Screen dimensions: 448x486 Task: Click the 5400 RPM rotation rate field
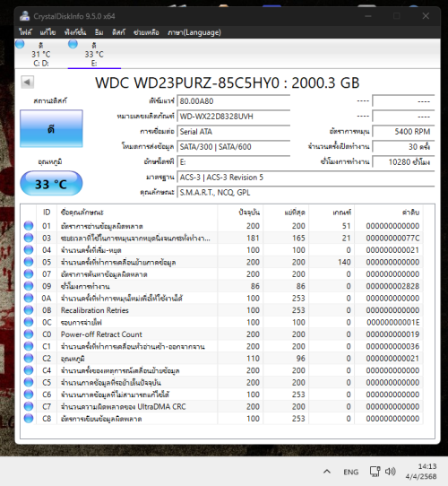[x=403, y=132]
